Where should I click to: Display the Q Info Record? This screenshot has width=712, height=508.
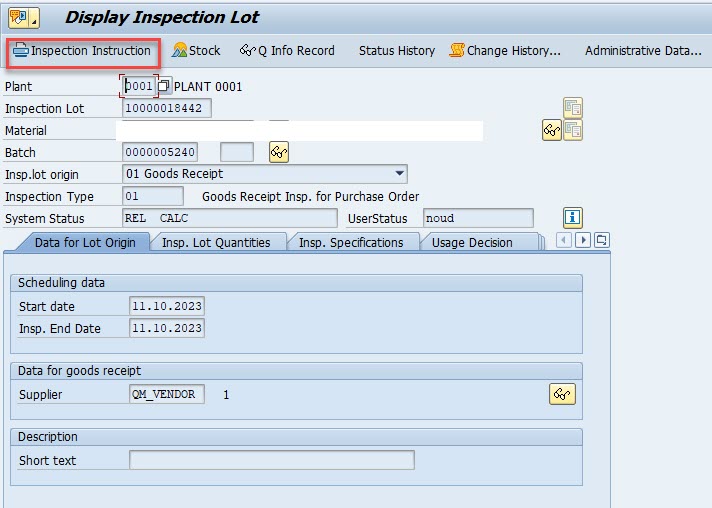click(287, 50)
